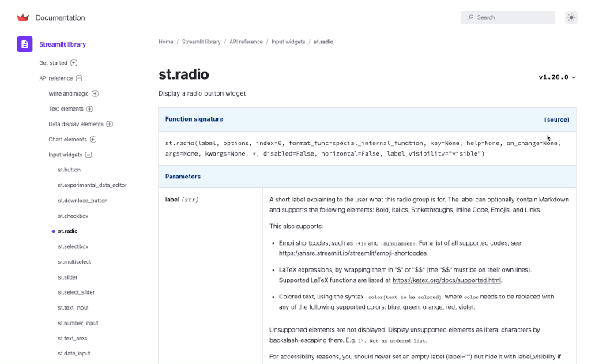
Task: Collapse the API reference section
Action: (79, 78)
